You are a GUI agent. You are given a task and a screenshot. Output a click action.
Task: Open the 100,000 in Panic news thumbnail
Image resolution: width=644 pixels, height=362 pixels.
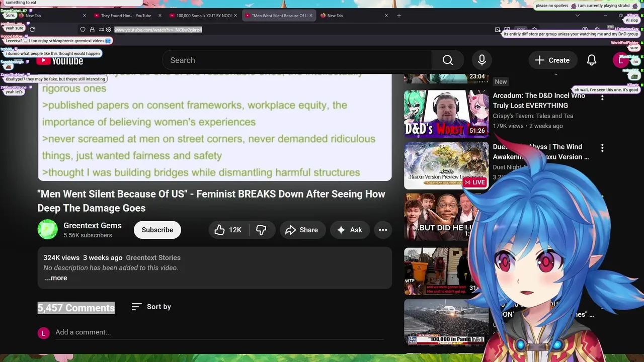click(x=446, y=322)
